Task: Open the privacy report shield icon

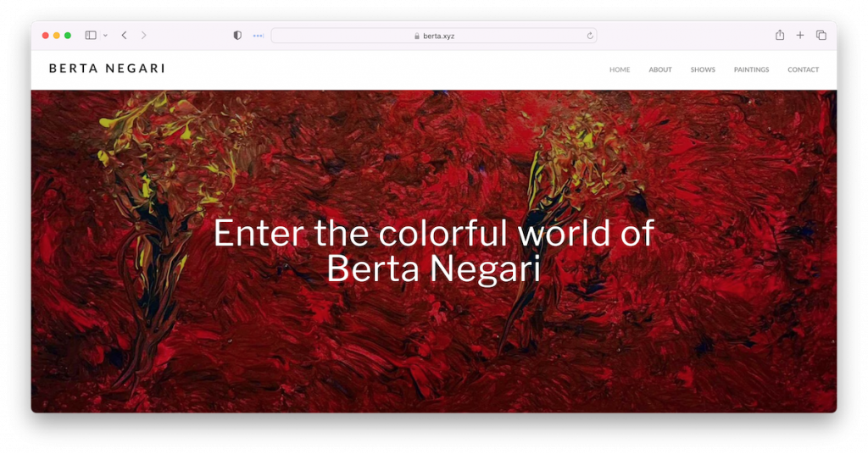Action: click(237, 36)
